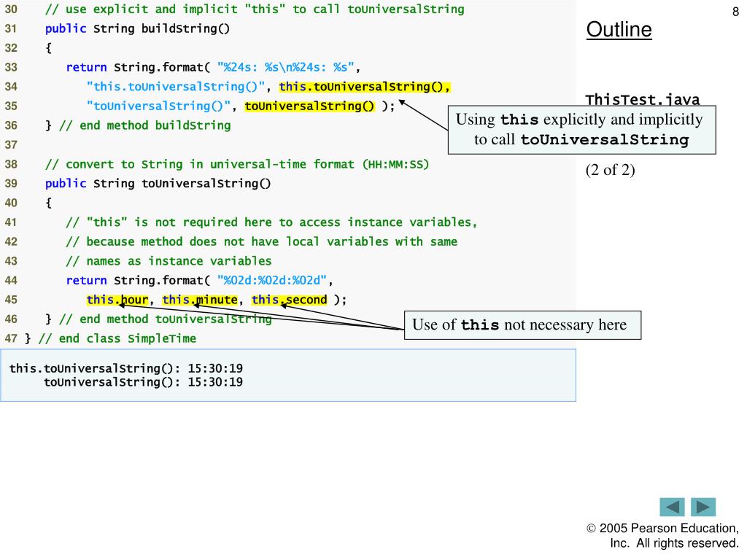Image resolution: width=747 pixels, height=560 pixels.
Task: Click highlighted this.toUniversalString() on line 34
Action: 365,87
